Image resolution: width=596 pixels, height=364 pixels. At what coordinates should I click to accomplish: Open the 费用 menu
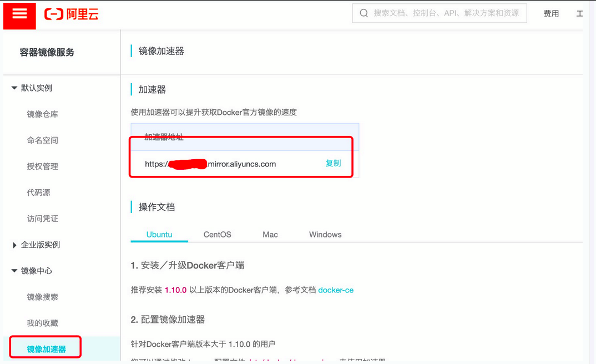click(x=550, y=14)
